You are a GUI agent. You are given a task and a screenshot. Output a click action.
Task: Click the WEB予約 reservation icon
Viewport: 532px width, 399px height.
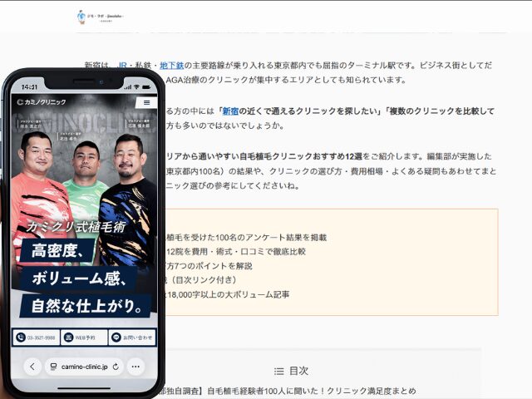pyautogui.click(x=68, y=337)
